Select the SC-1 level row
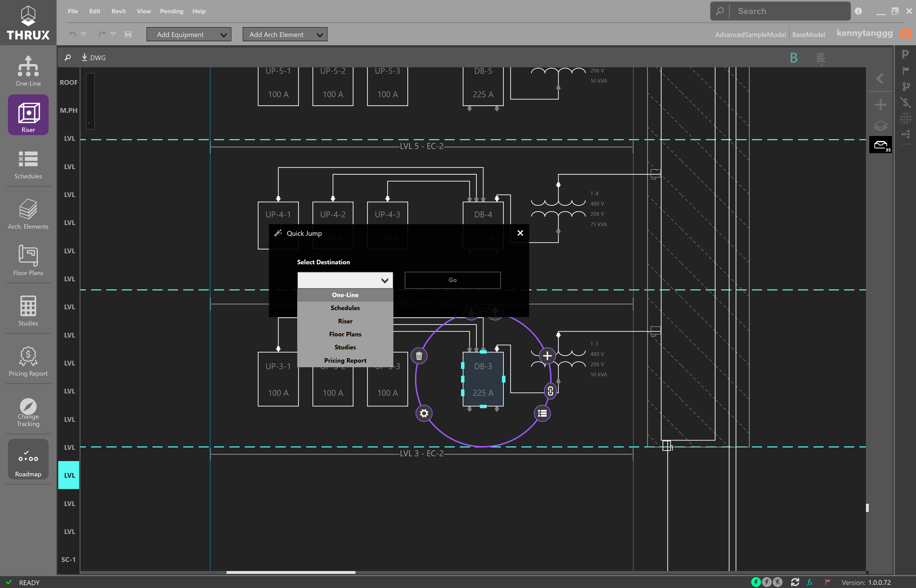 [69, 559]
